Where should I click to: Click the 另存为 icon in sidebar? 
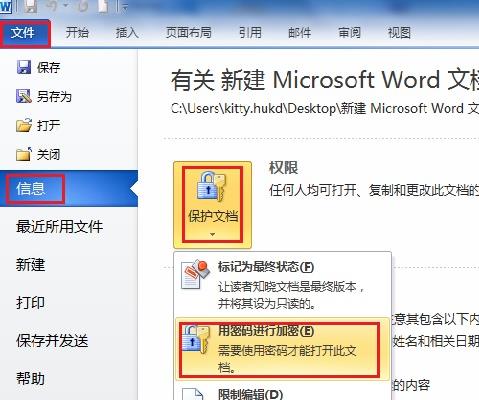(x=24, y=96)
